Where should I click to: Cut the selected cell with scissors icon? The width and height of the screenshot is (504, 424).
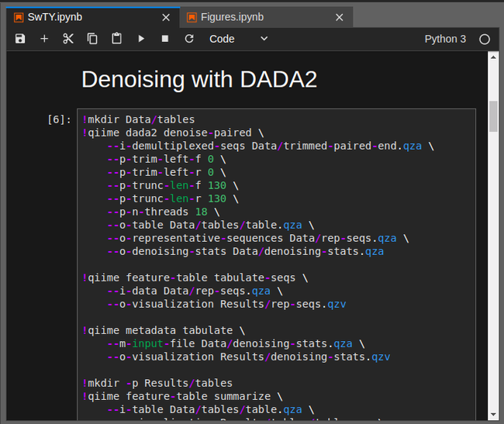click(x=68, y=39)
